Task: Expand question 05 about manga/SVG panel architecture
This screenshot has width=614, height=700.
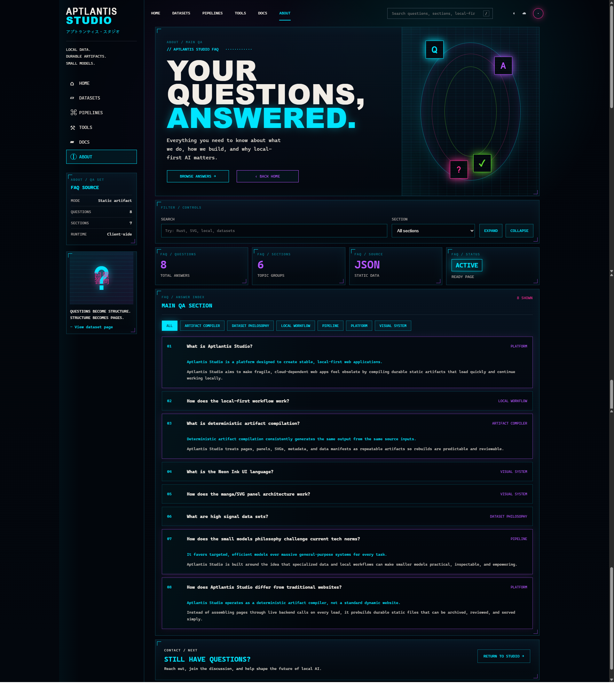Action: pos(347,494)
